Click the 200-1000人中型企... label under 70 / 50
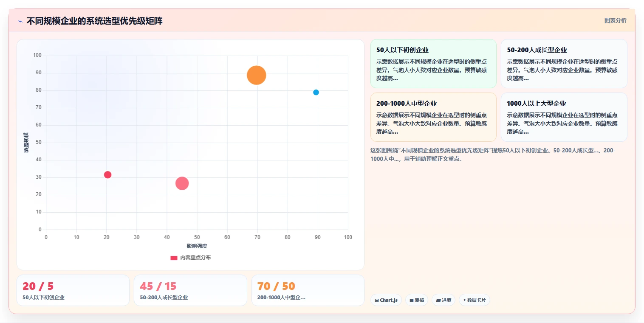644x323 pixels. click(281, 298)
